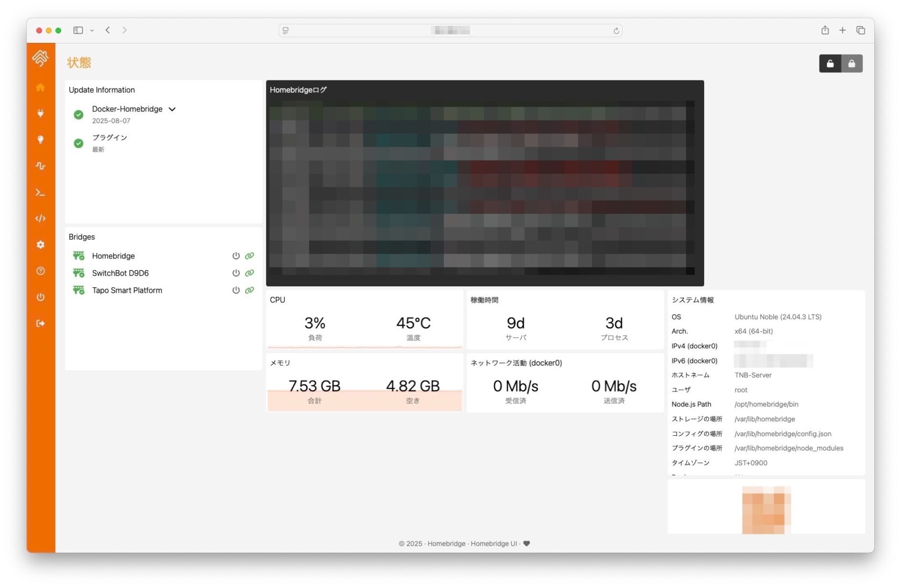Image resolution: width=901 pixels, height=588 pixels.
Task: Click the Homebridge bridge status icon
Action: [79, 256]
